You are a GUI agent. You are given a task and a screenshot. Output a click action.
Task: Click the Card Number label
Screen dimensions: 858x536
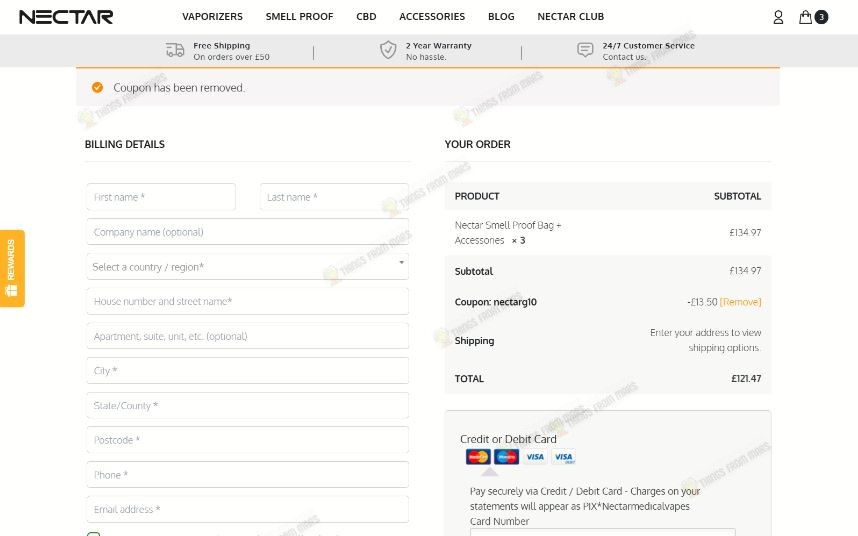[500, 521]
